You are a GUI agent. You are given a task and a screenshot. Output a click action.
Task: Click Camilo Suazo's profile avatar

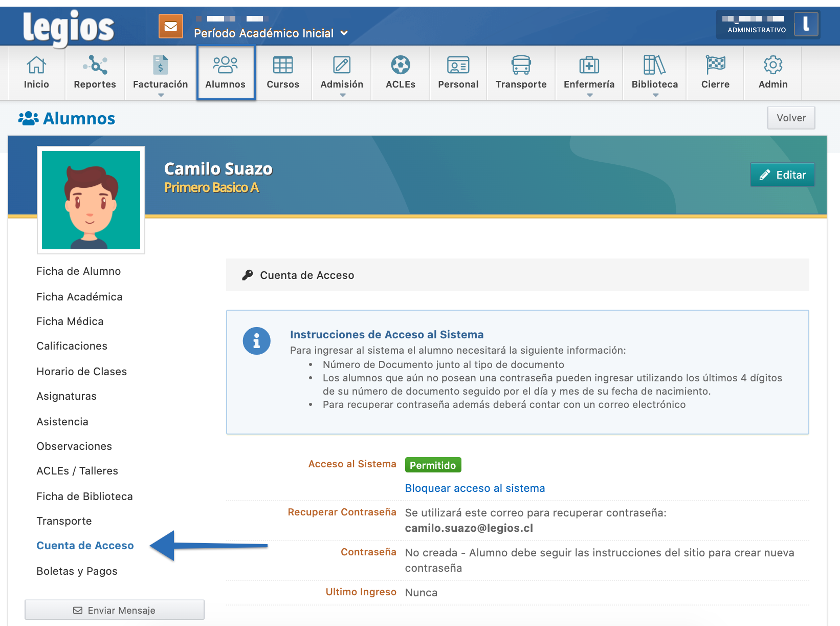coord(91,200)
